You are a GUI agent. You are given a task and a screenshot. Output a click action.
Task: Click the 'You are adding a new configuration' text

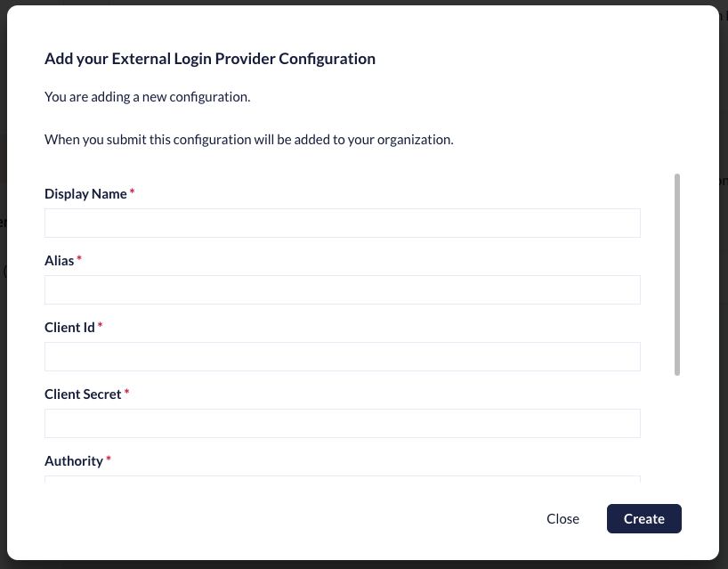click(148, 96)
